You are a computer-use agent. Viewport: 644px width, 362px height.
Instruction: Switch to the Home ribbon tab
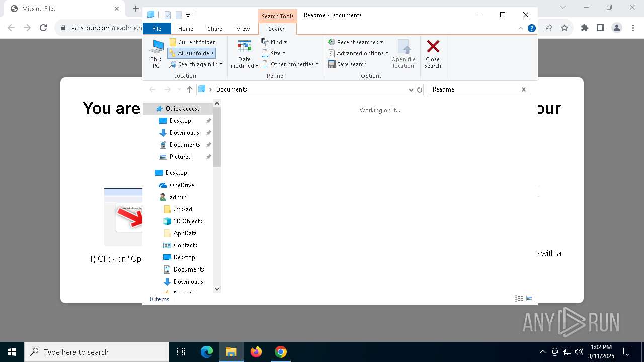pyautogui.click(x=185, y=29)
